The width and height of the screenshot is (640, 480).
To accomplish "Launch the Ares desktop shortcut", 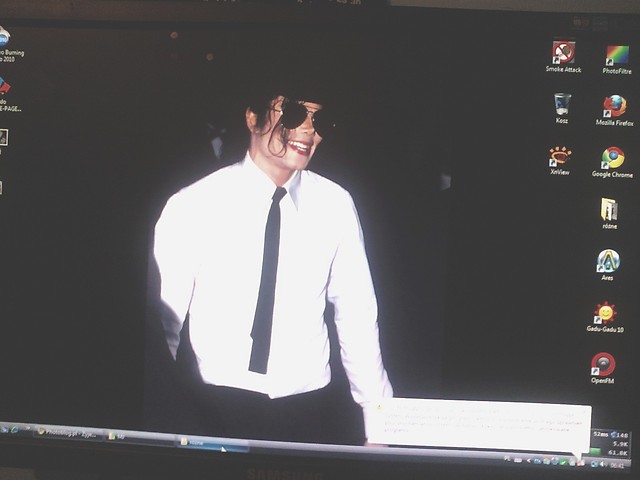I will [x=607, y=265].
